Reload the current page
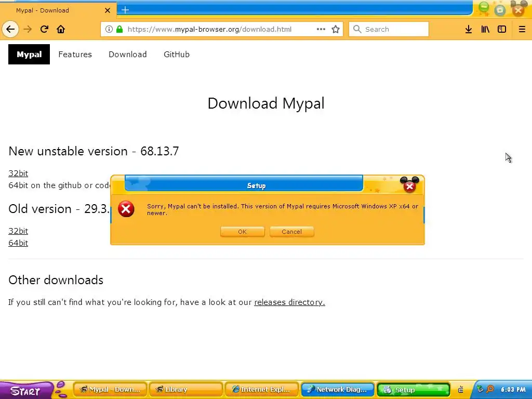 [x=44, y=29]
